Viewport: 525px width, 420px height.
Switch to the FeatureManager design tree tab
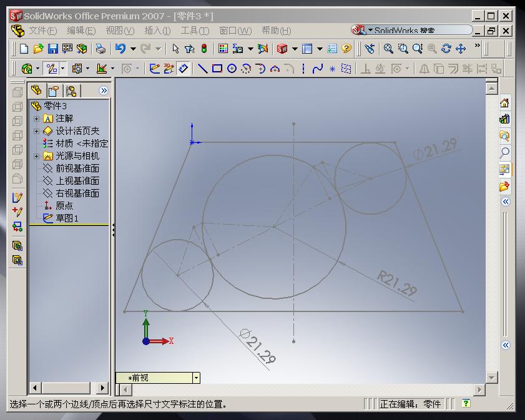(36, 90)
